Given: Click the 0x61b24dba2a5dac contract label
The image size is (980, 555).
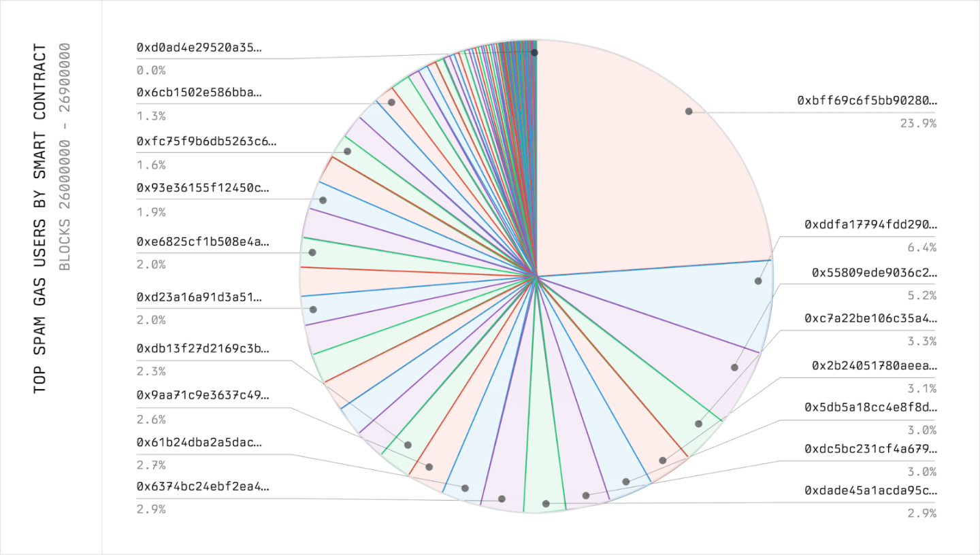Looking at the screenshot, I should [x=199, y=443].
